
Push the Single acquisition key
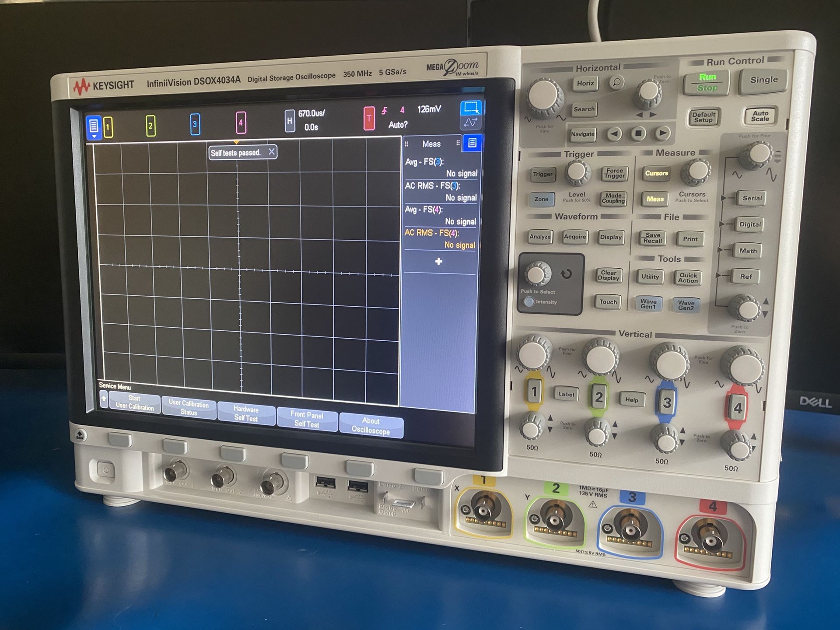click(x=764, y=80)
